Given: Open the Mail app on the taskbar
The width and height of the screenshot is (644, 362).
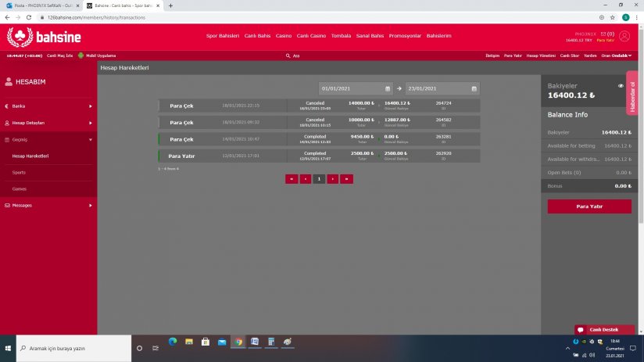Looking at the screenshot, I should 222,342.
